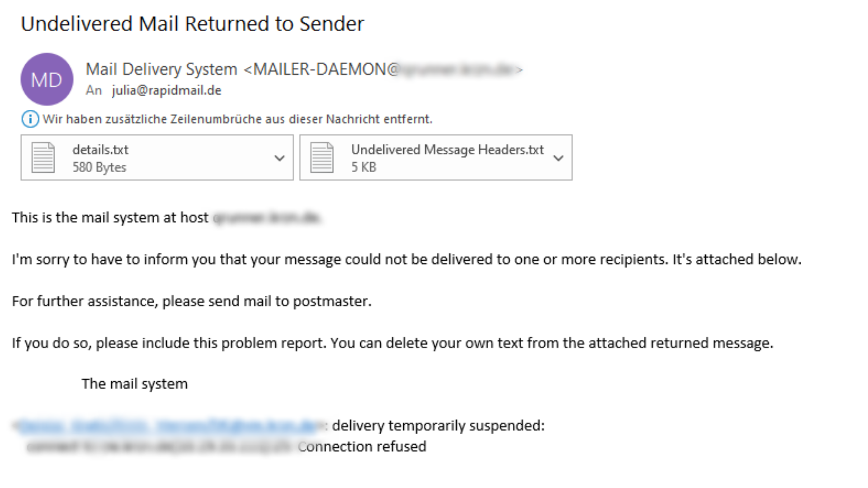
Task: Expand the Undelivered Message Headers.txt attachment menu
Action: [559, 158]
